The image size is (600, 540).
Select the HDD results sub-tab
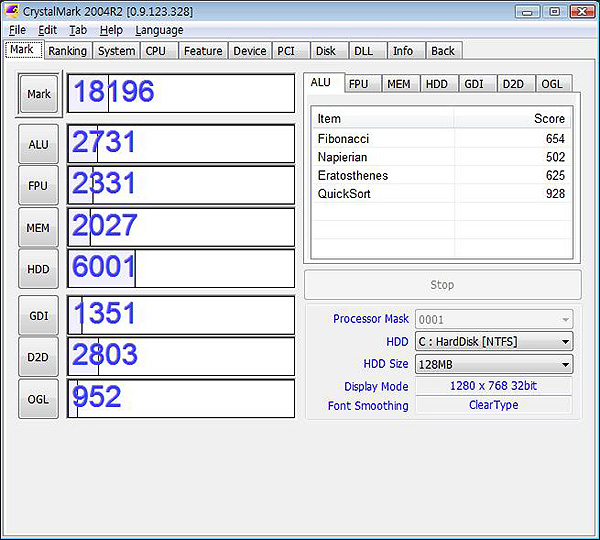[439, 84]
